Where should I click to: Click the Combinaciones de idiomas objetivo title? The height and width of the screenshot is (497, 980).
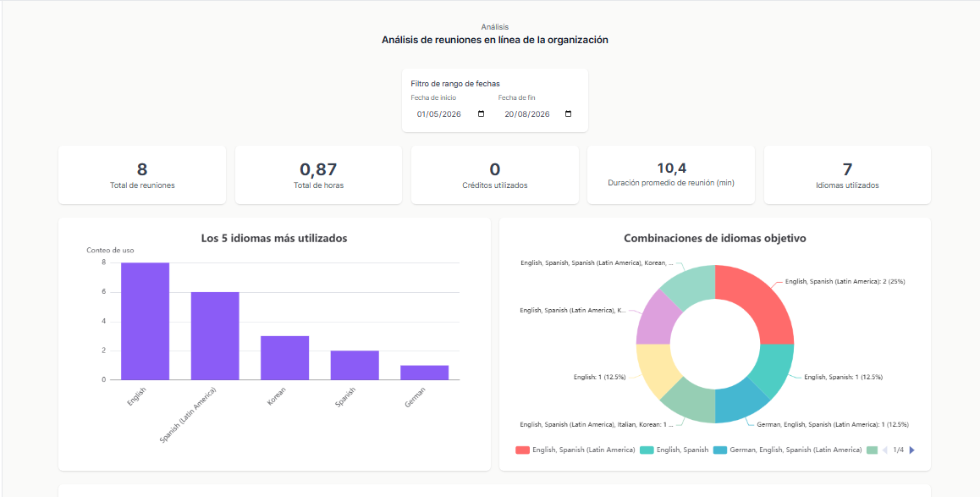715,238
